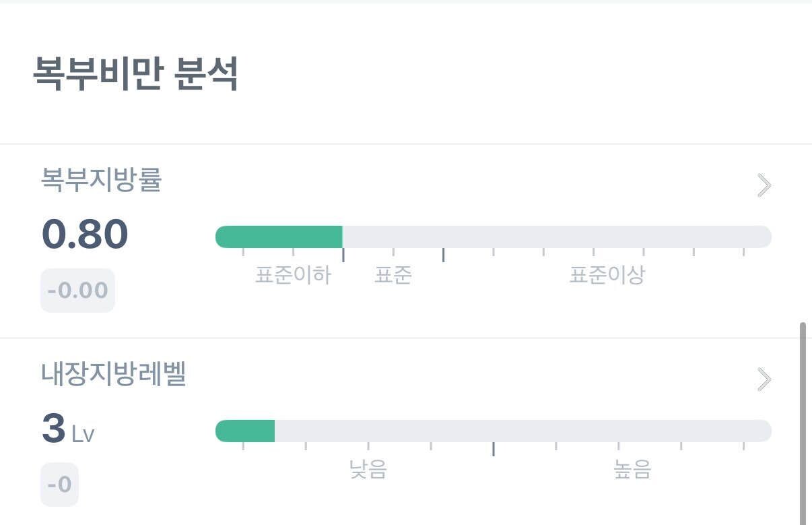Click the 표준 boundary tick mark
The width and height of the screenshot is (812, 525).
tap(343, 255)
